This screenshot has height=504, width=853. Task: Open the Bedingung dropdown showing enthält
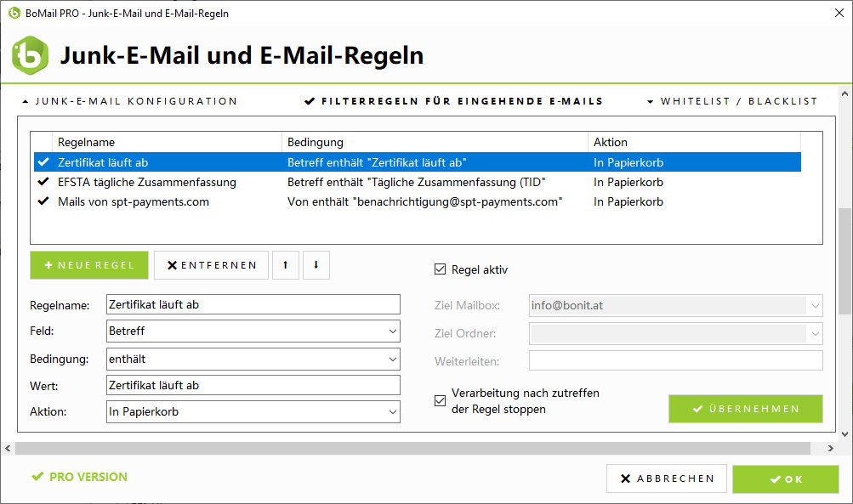(x=253, y=359)
